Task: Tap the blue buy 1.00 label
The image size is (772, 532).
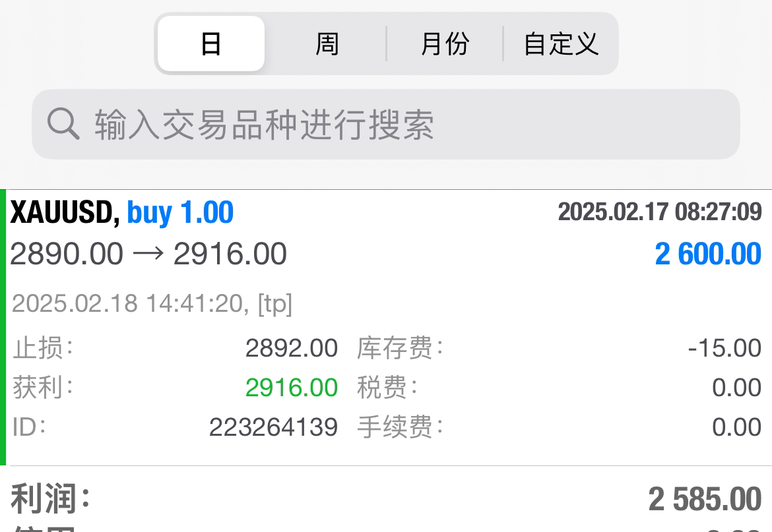Action: [x=180, y=213]
